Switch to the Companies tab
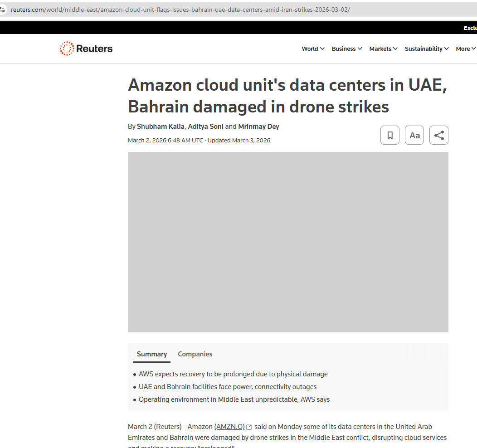This screenshot has height=448, width=477. 195,354
